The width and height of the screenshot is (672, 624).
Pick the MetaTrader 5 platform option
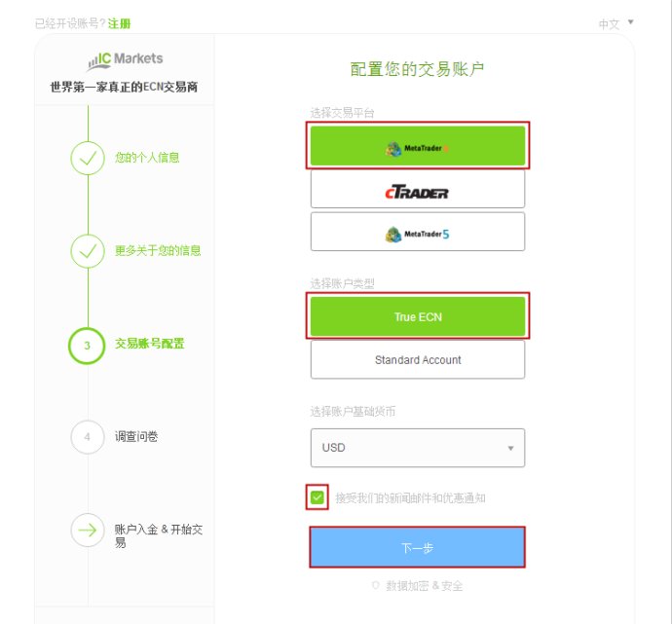(418, 232)
